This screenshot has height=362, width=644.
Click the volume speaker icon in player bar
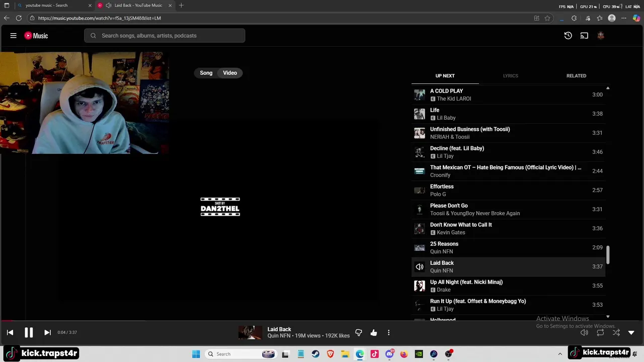coord(584,333)
